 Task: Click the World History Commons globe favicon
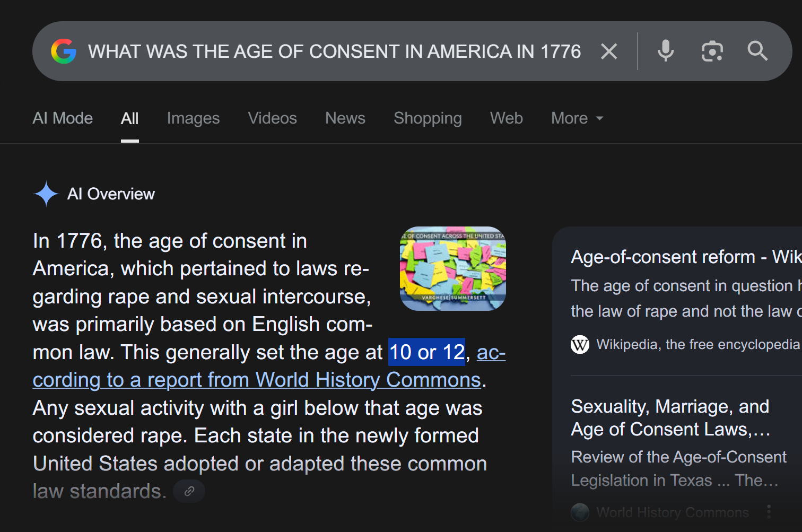[580, 512]
